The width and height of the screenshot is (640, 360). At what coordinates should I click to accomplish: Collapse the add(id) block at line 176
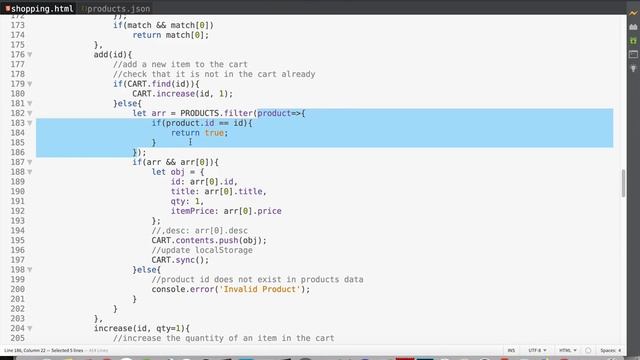tap(30, 55)
